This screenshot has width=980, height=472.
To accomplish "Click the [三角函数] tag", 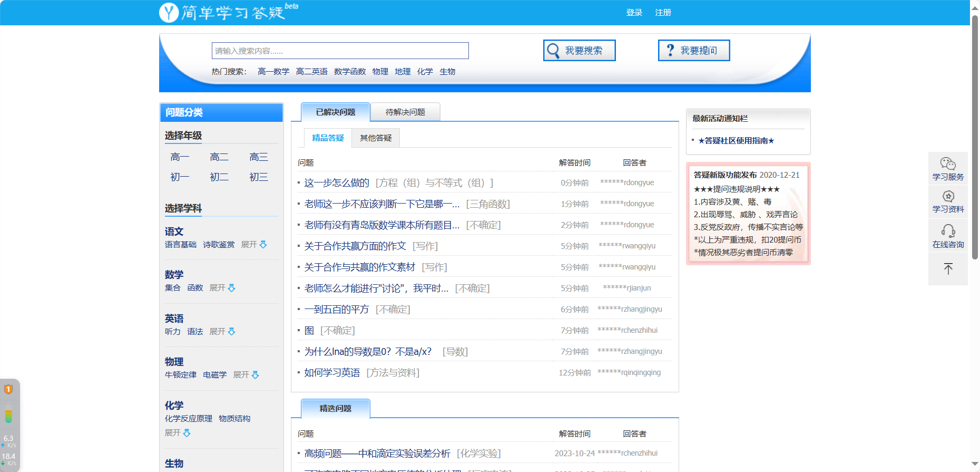I will pos(488,204).
